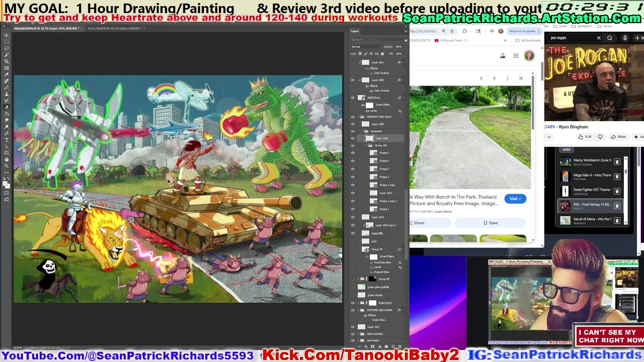Collapse the FREEWAY AND HILLS group
The height and width of the screenshot is (362, 644).
coord(358,117)
